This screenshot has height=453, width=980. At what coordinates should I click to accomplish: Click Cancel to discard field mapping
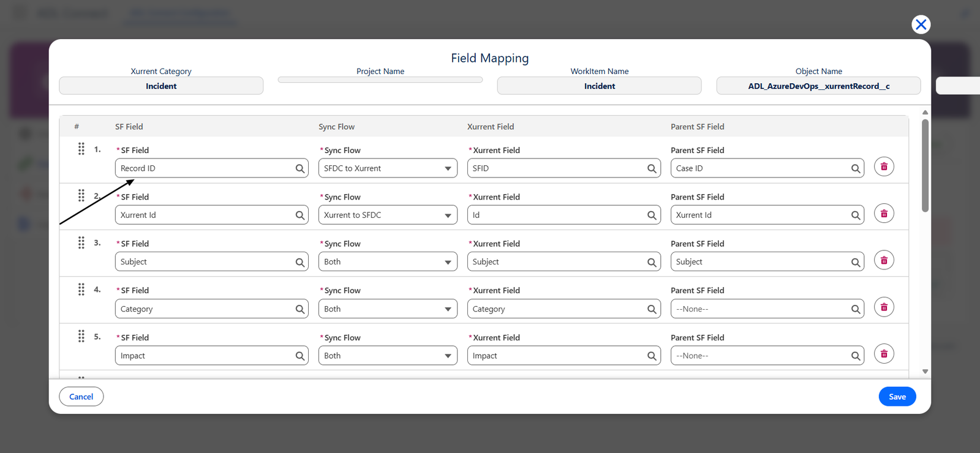[x=81, y=397]
